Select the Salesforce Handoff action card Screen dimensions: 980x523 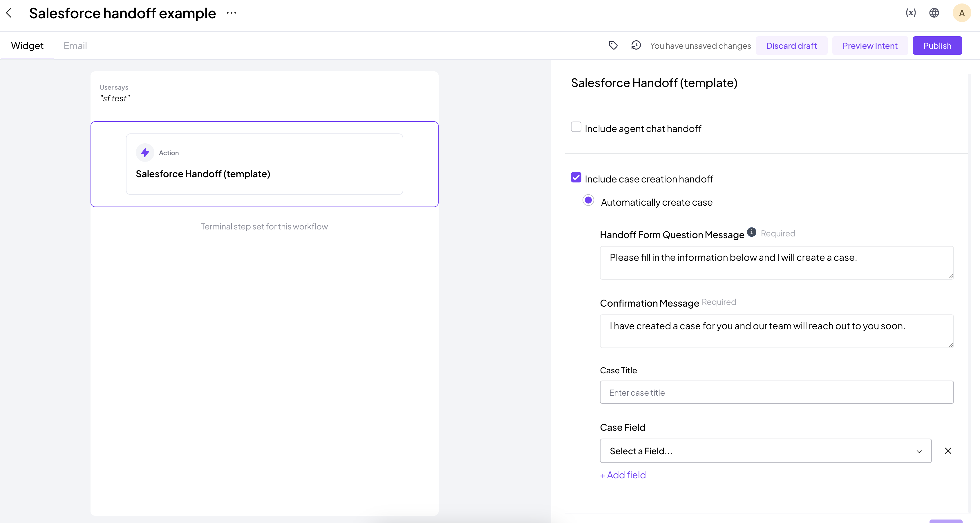pos(264,164)
